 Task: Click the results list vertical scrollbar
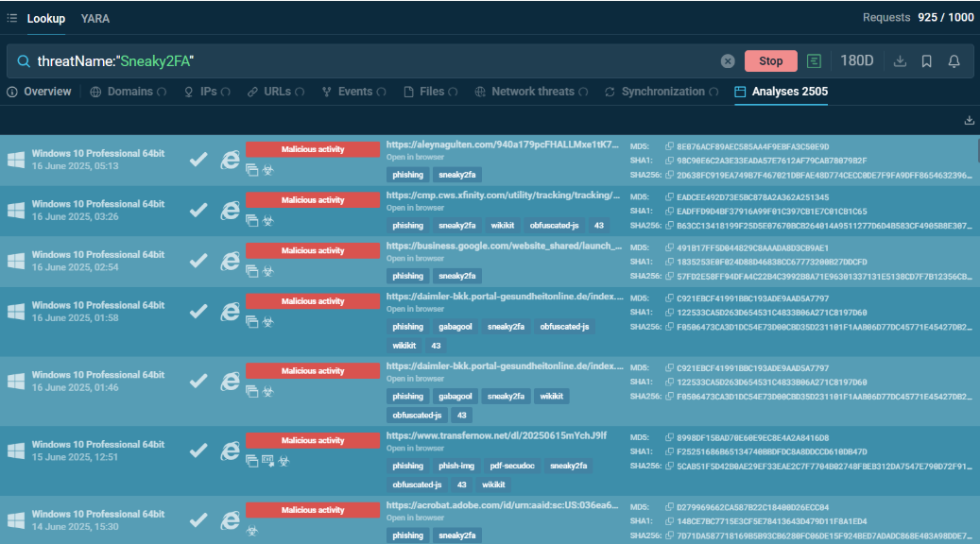coord(977,150)
